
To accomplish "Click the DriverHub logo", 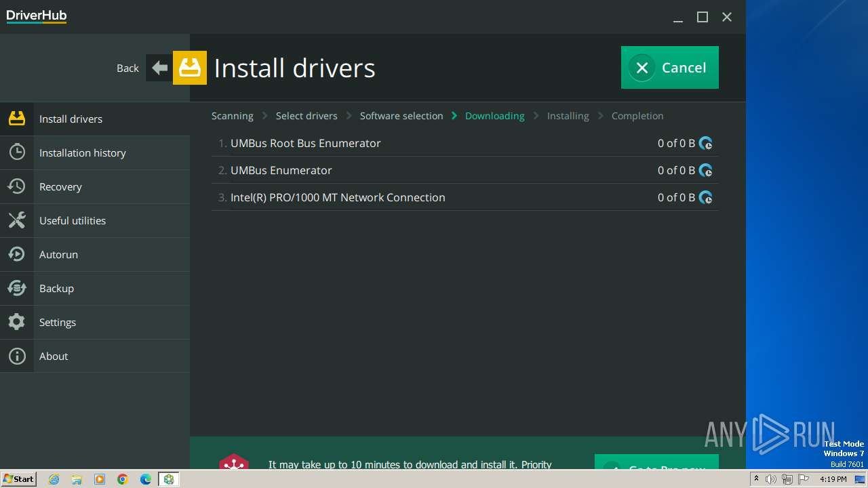I will click(x=37, y=16).
